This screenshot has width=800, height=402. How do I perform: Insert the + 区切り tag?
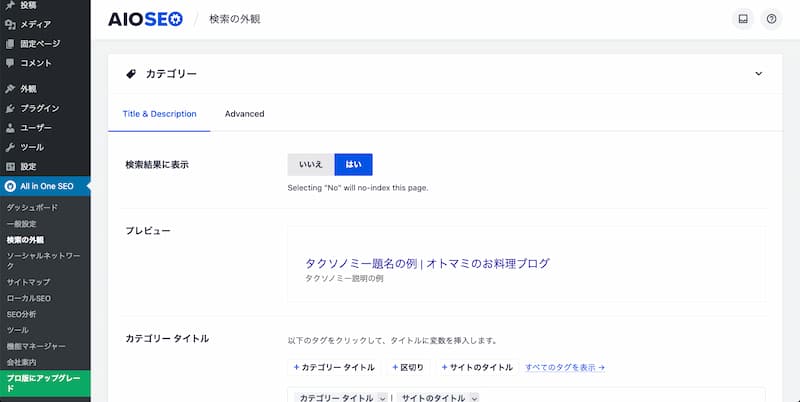408,367
